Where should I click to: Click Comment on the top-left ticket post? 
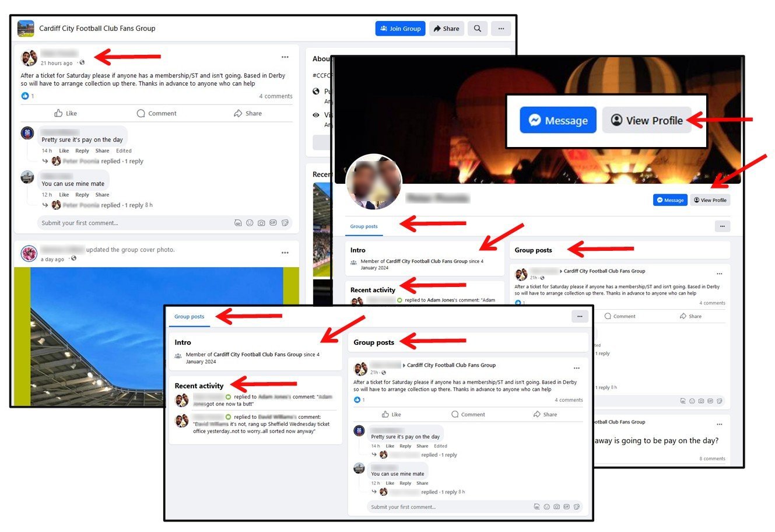coord(156,114)
